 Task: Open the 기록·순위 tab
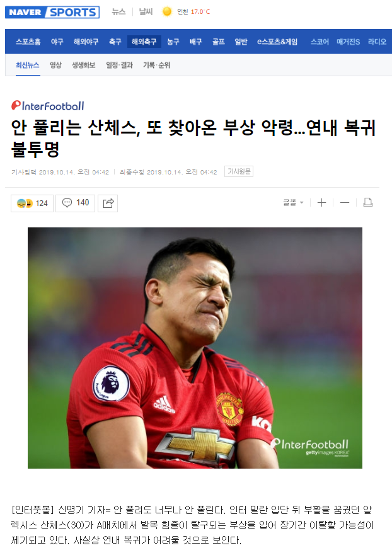click(156, 65)
